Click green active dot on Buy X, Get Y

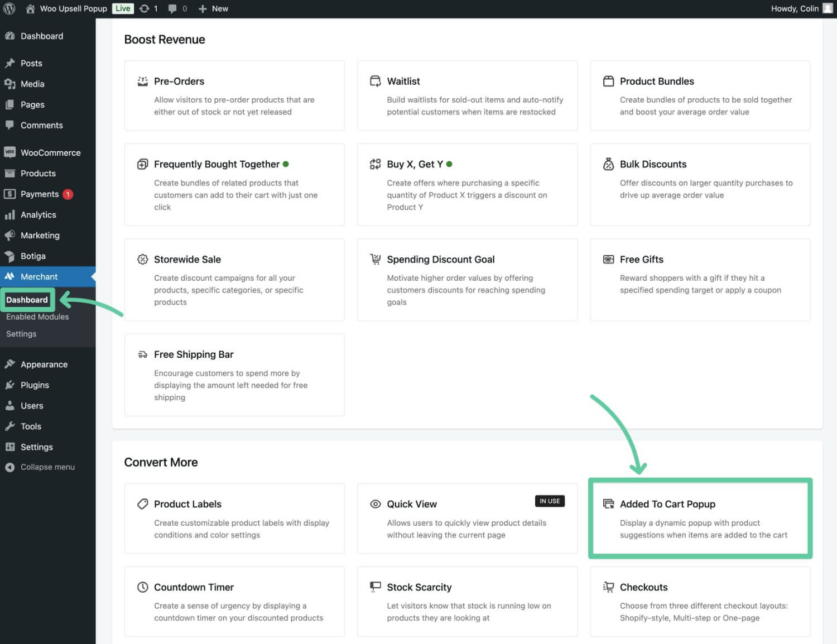(x=449, y=164)
